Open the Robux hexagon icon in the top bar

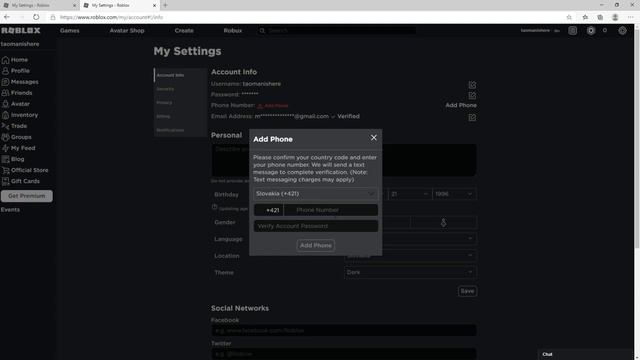591,31
